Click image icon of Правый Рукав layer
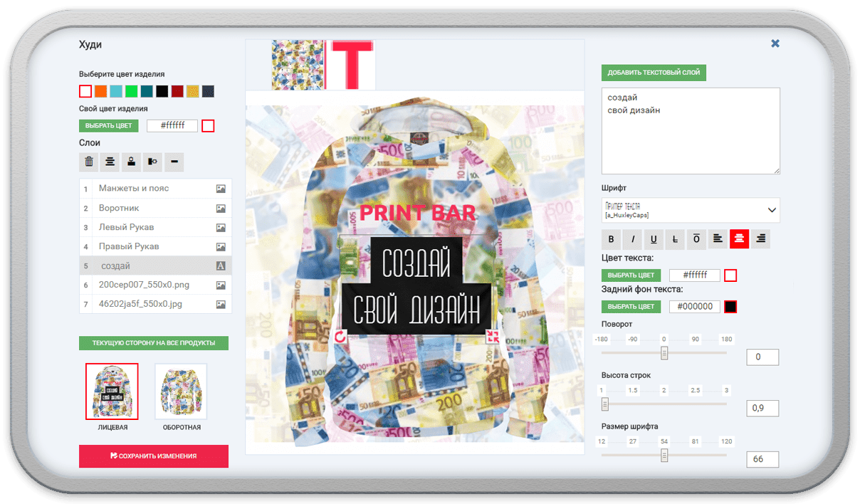This screenshot has width=860, height=504. pos(221,246)
